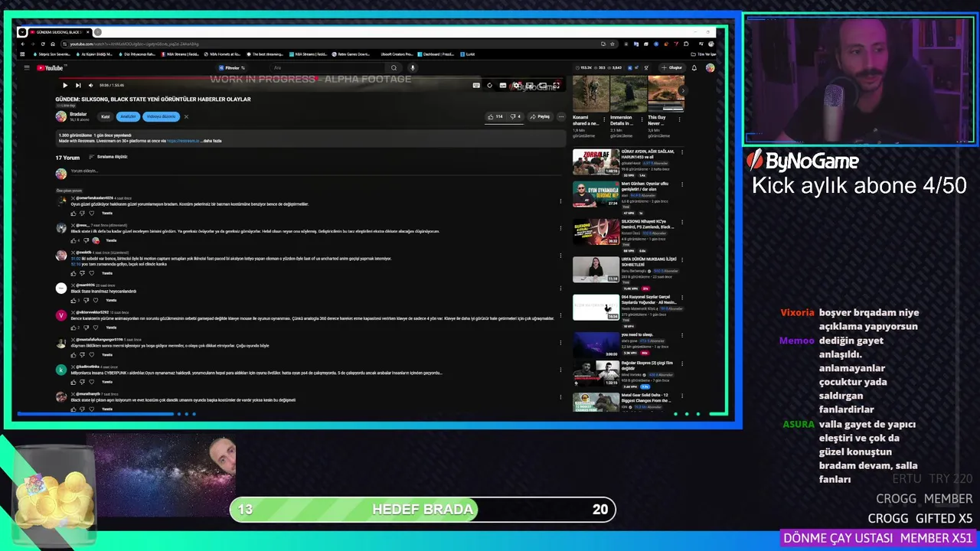Screen dimensions: 980x551
Task: Open the 'The best streaming...' bookmark
Action: (x=265, y=54)
